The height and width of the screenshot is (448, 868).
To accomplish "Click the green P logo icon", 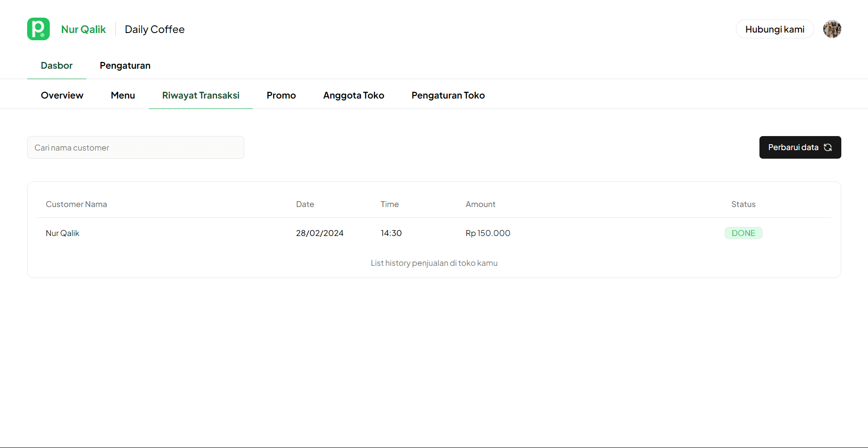I will (x=38, y=29).
